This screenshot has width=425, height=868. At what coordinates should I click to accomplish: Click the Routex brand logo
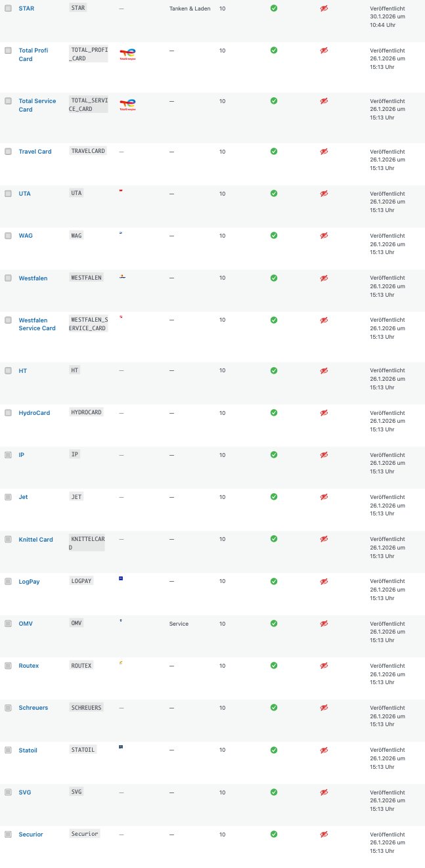click(121, 664)
